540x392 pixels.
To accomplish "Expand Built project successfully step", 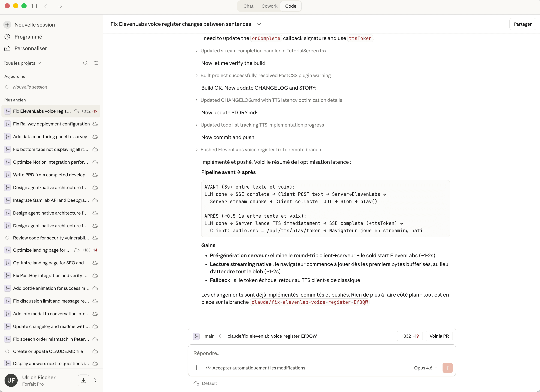I will coord(263,75).
